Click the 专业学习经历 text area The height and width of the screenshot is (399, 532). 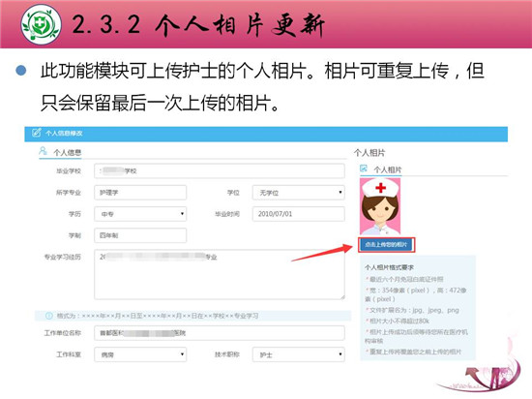coord(220,274)
